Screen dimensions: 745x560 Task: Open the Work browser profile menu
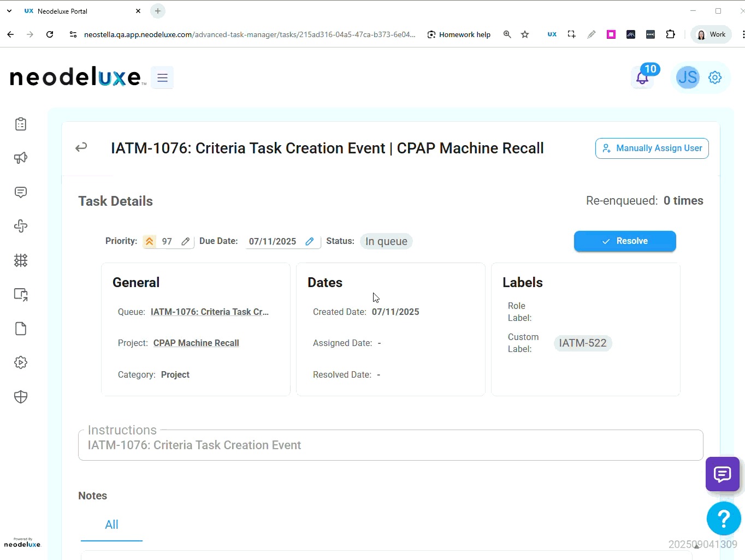click(711, 34)
